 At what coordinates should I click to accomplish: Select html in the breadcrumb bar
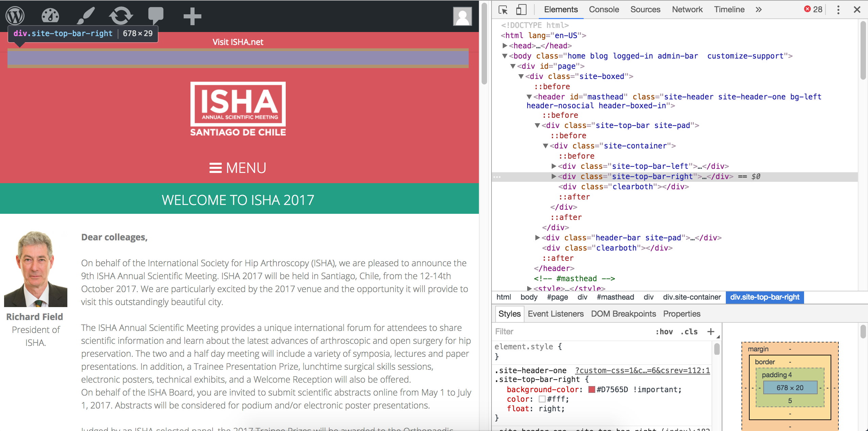503,297
